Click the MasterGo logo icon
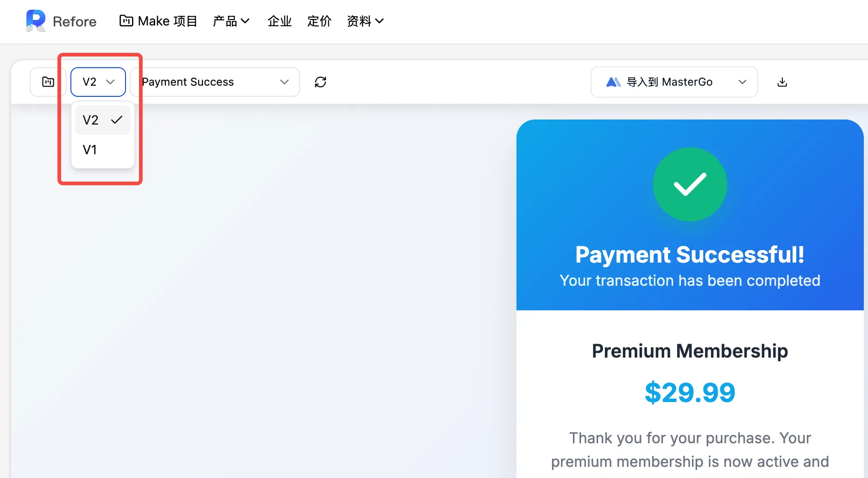This screenshot has width=868, height=478. click(x=613, y=82)
